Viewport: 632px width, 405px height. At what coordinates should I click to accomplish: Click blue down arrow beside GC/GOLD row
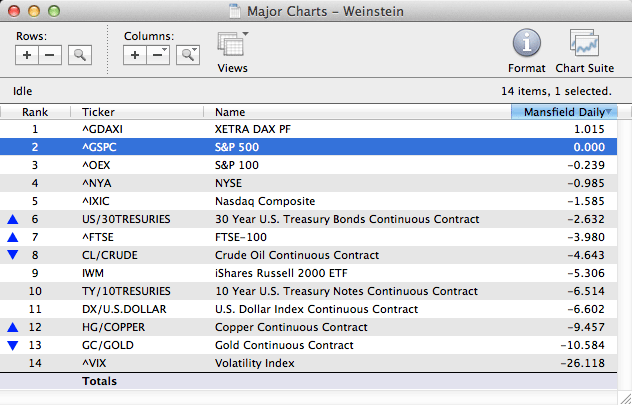pyautogui.click(x=12, y=345)
